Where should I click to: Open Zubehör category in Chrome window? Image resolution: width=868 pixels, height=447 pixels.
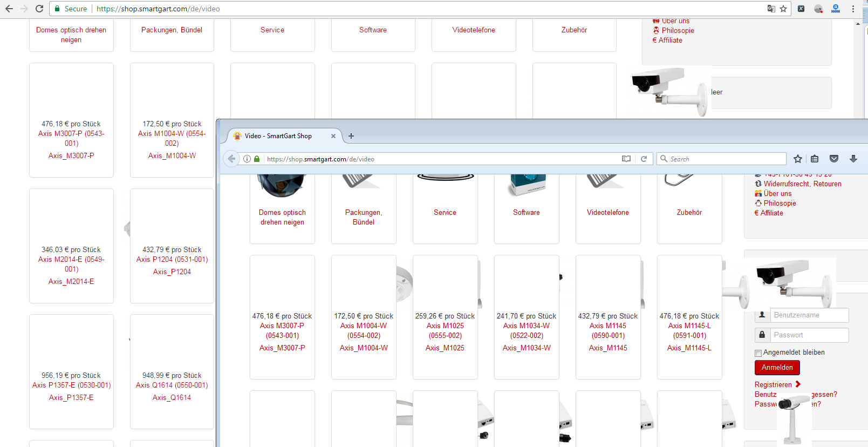tap(574, 30)
